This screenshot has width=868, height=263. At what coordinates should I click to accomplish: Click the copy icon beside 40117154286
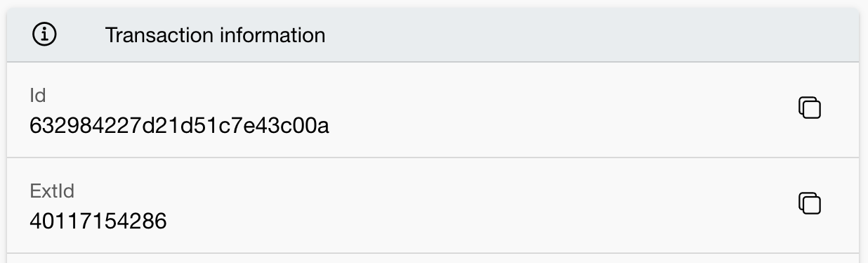(x=810, y=203)
